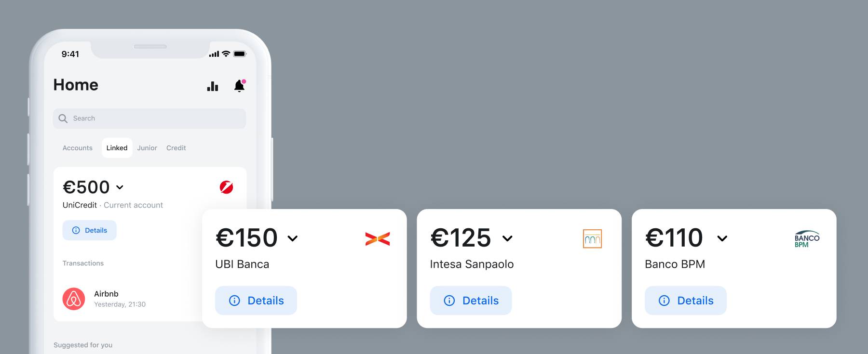Screen dimensions: 868x354
Task: Select the Linked tab
Action: point(117,148)
